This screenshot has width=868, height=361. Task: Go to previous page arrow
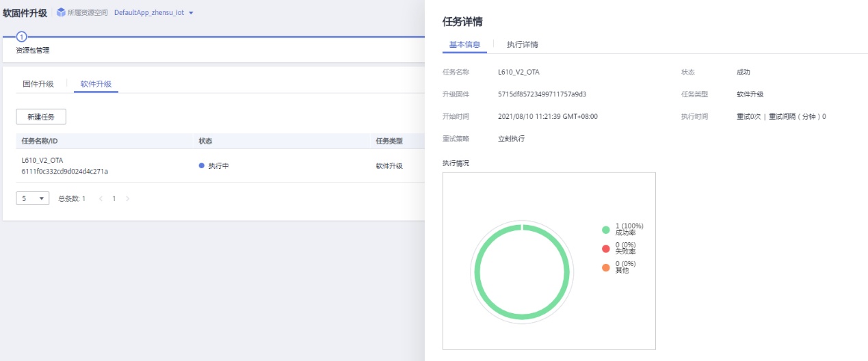[x=101, y=198]
